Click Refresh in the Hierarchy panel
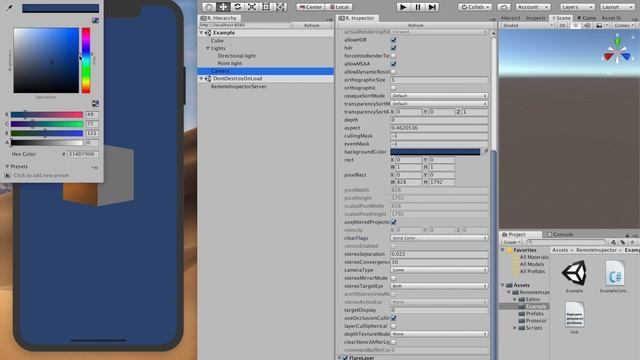640x360 pixels. (x=312, y=25)
